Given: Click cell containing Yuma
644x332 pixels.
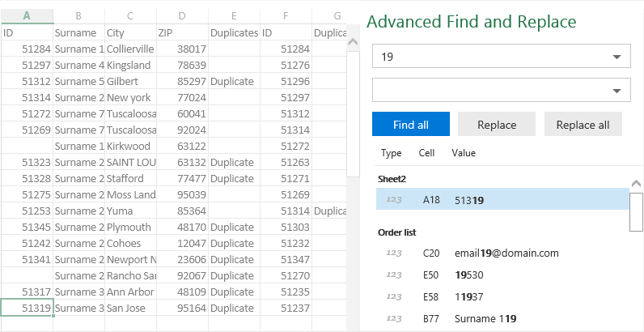Looking at the screenshot, I should click(x=130, y=211).
